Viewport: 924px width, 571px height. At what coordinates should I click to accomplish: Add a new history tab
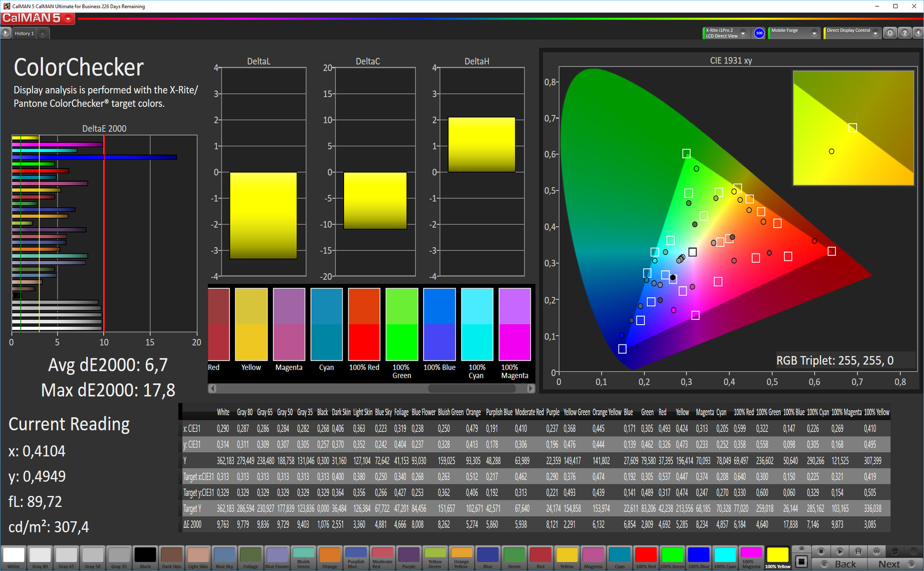(x=42, y=33)
